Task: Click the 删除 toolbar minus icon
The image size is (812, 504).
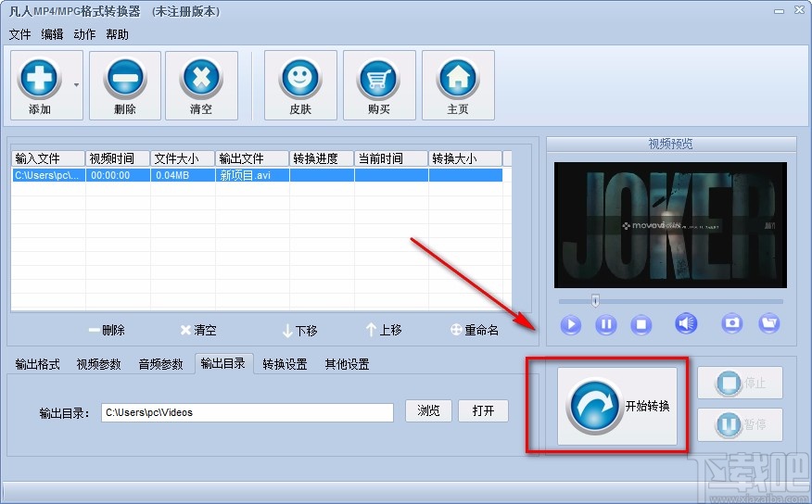Action: point(125,79)
